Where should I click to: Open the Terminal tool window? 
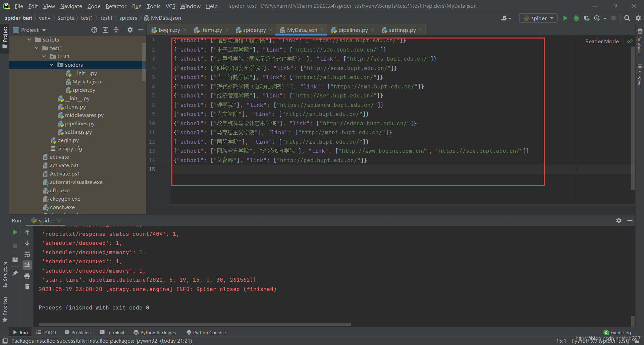tap(112, 332)
